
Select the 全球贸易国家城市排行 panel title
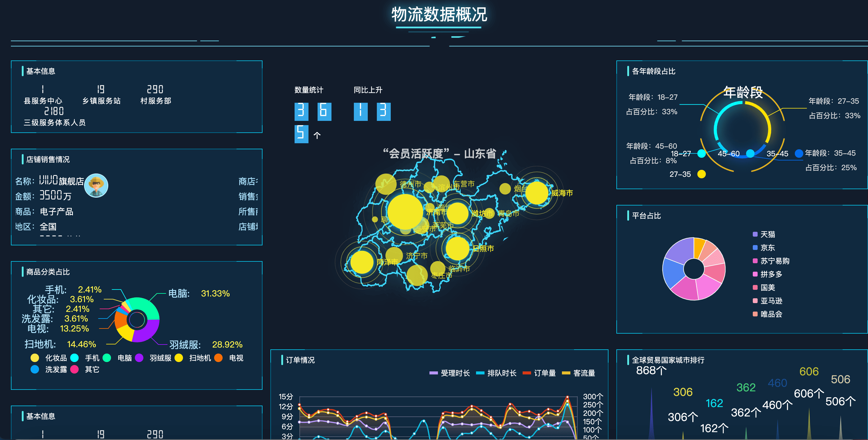click(x=667, y=360)
